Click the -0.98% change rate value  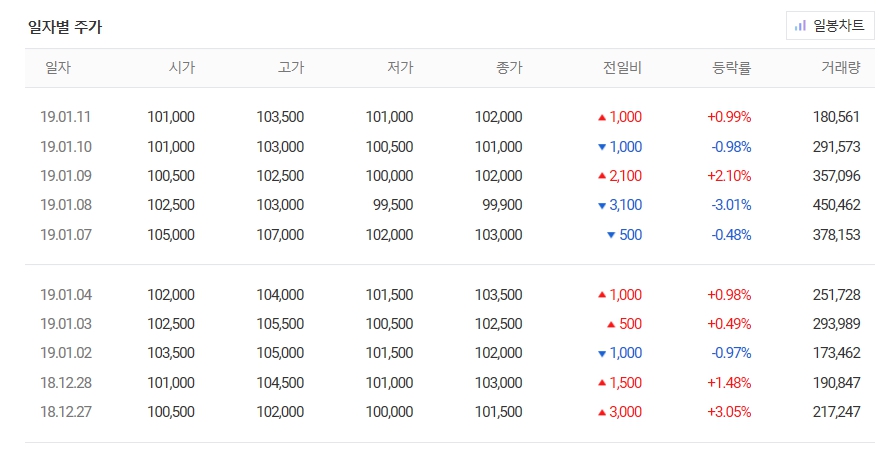click(x=731, y=147)
